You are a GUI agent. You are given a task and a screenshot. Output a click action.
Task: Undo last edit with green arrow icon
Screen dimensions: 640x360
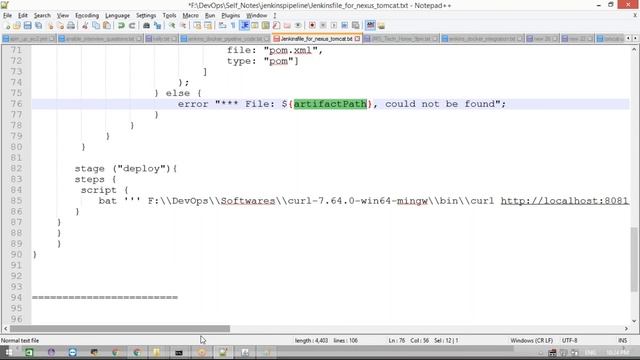click(x=121, y=26)
